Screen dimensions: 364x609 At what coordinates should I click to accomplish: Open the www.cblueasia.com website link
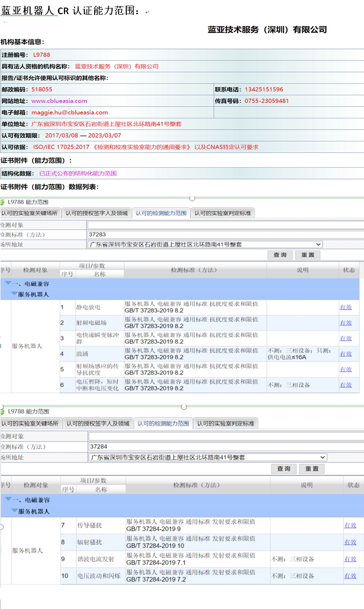(59, 101)
